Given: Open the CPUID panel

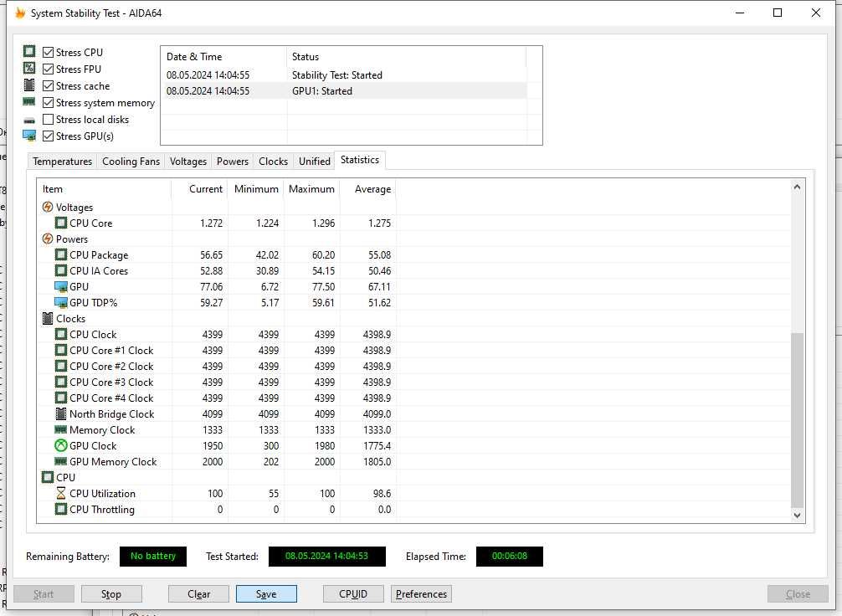Looking at the screenshot, I should tap(353, 594).
